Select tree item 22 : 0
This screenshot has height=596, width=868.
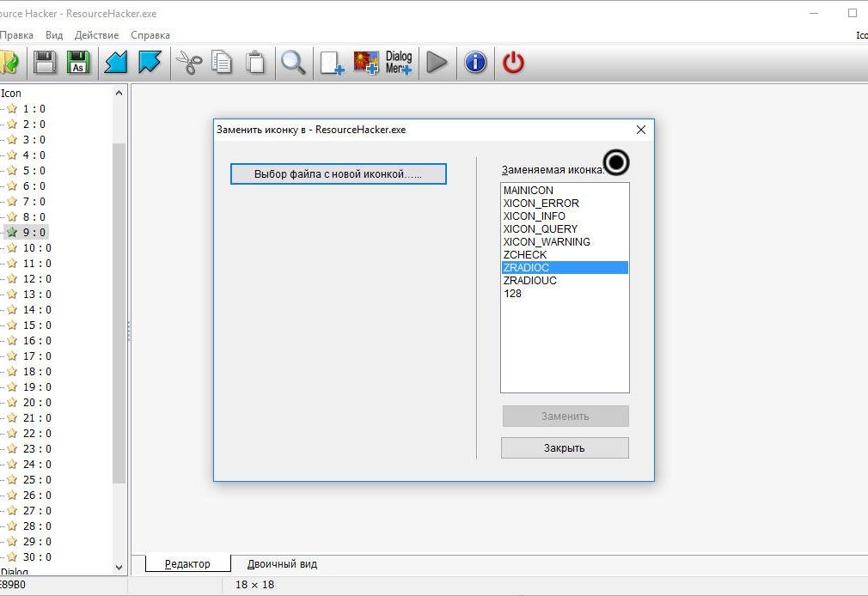pos(37,434)
